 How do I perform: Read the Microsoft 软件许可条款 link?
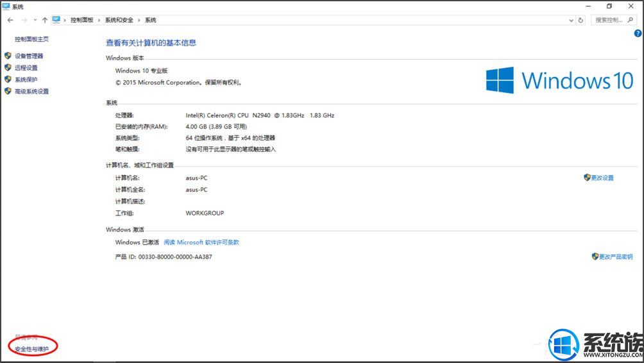point(201,242)
